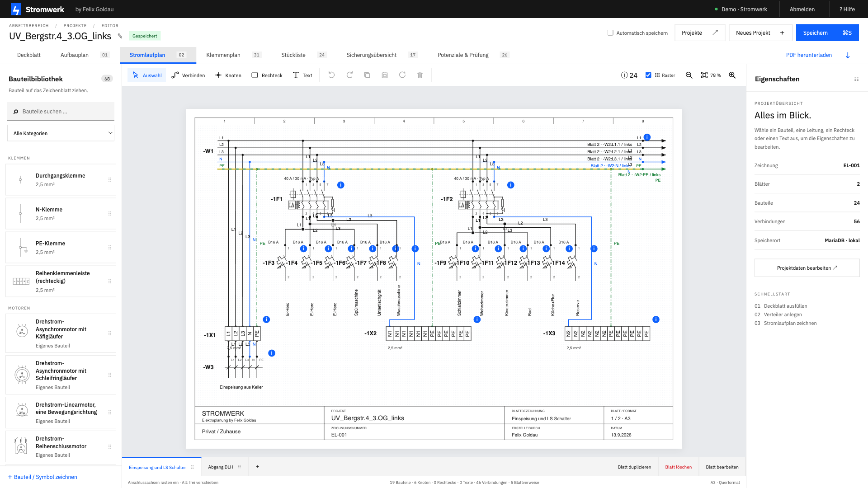868x488 pixels.
Task: Click PDF herunterladen link
Action: tap(818, 55)
